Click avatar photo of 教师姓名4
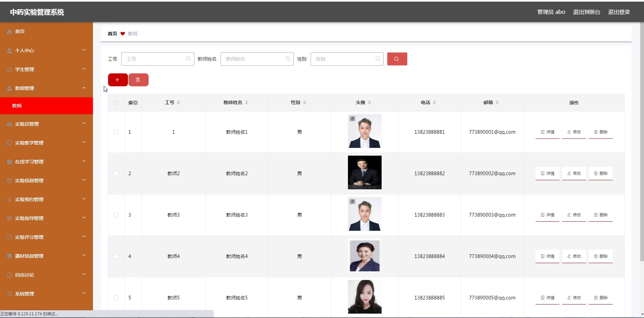The height and width of the screenshot is (318, 644). coord(365,255)
